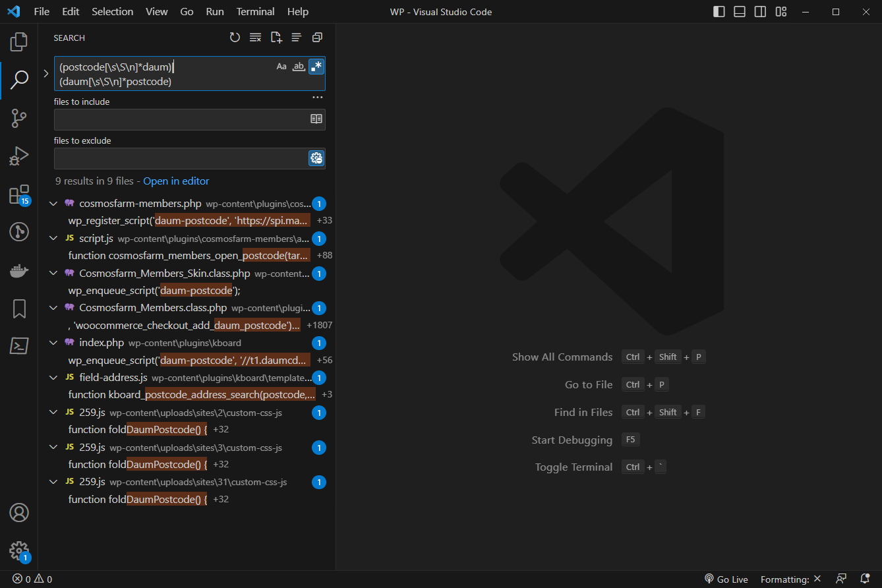Open the Go menu
Image resolution: width=882 pixels, height=588 pixels.
[187, 12]
